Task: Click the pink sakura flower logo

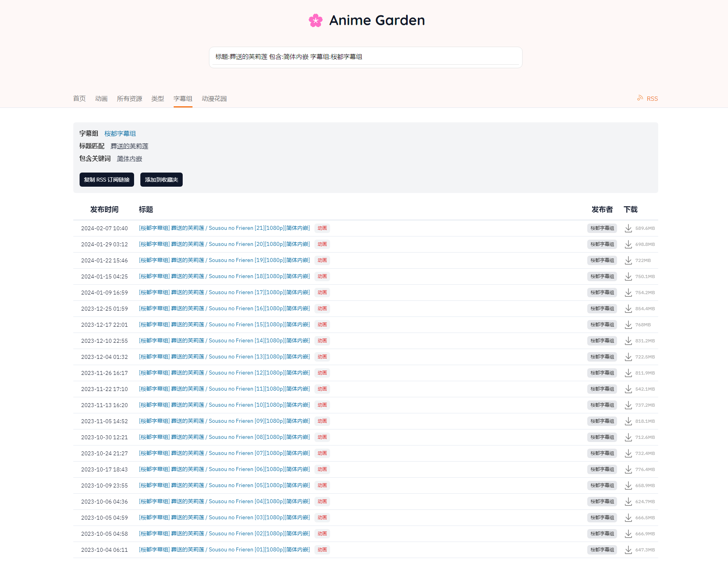Action: pyautogui.click(x=316, y=20)
